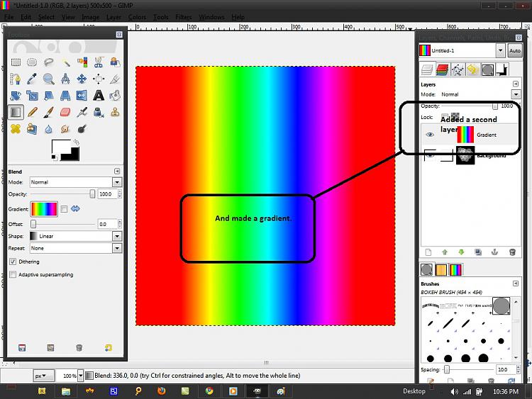
Task: Select the Fuzzy Select wand tool
Action: click(x=65, y=62)
